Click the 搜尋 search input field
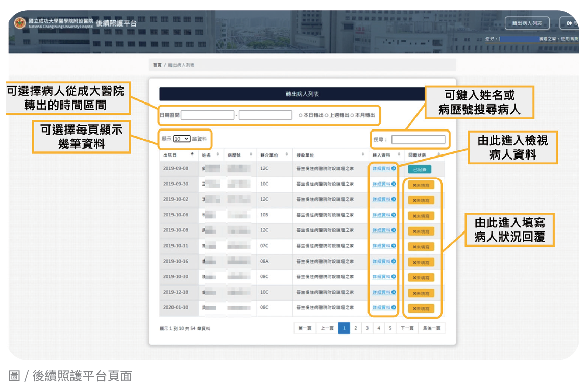The height and width of the screenshot is (389, 588). click(418, 139)
